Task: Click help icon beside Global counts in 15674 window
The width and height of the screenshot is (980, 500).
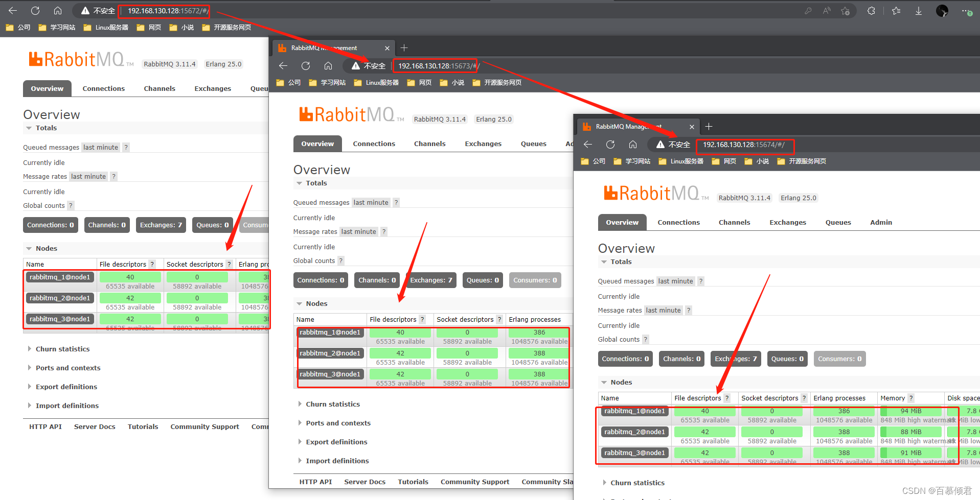Action: (645, 340)
